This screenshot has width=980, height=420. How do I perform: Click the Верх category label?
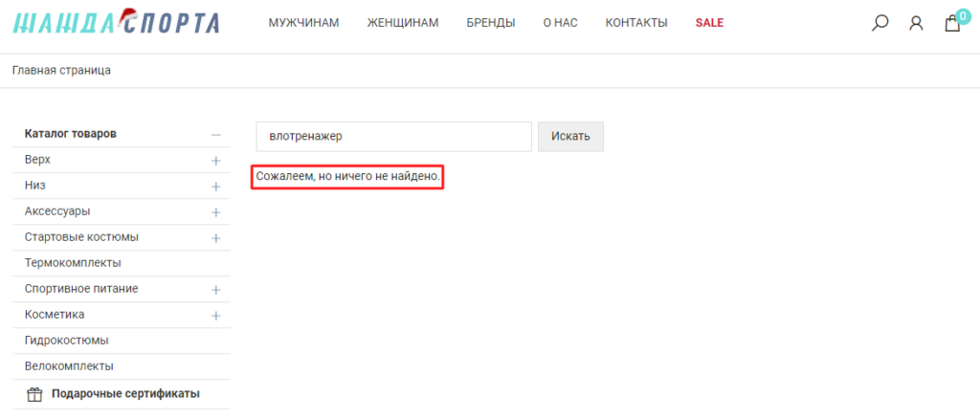[x=37, y=160]
